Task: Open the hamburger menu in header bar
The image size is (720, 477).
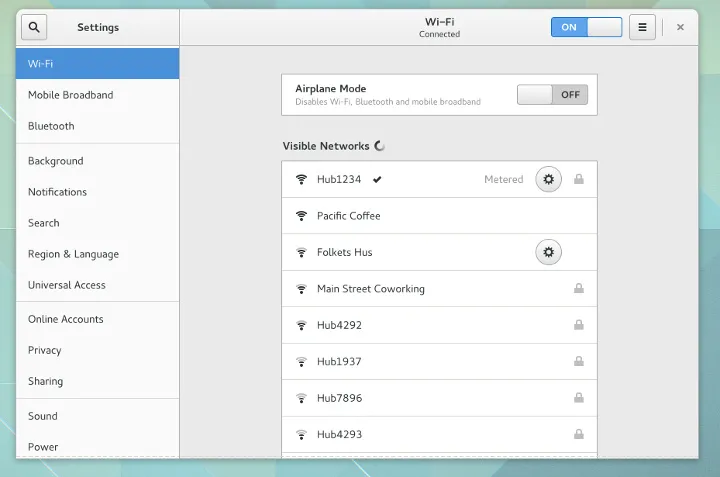Action: pyautogui.click(x=642, y=27)
